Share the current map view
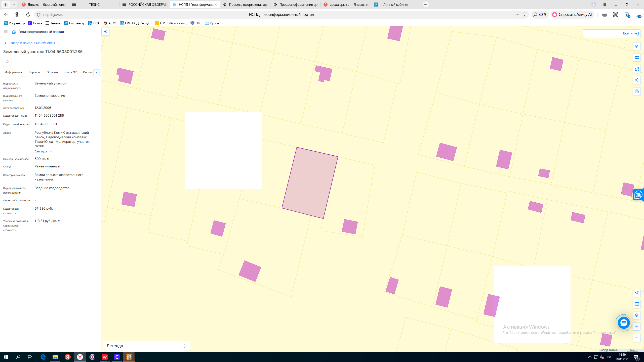This screenshot has height=362, width=644. [637, 80]
